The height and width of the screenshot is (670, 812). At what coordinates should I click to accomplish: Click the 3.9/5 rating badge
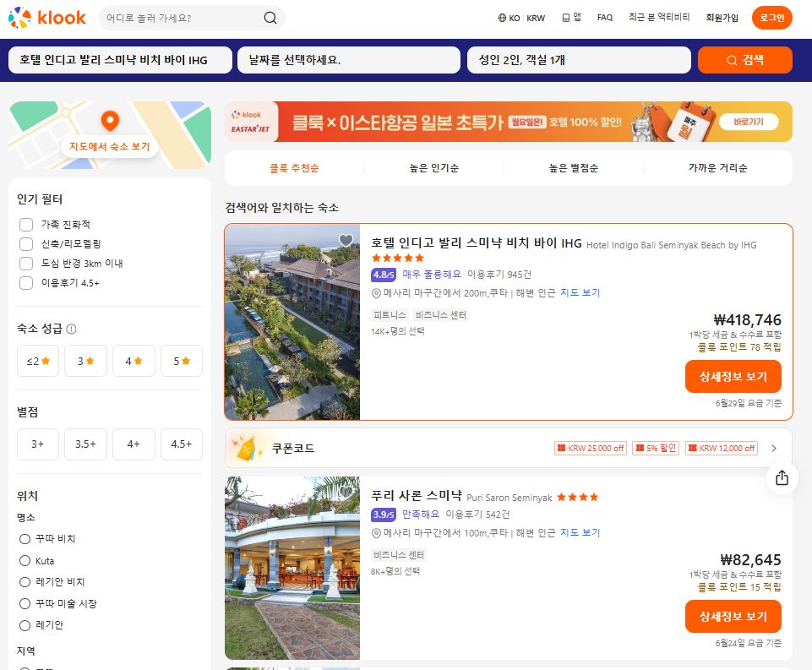point(384,515)
